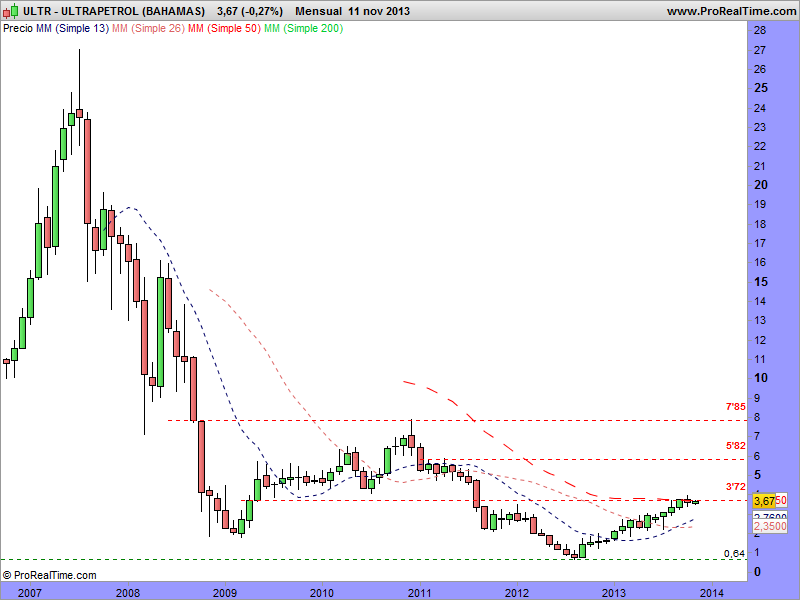Image resolution: width=800 pixels, height=600 pixels.
Task: Click the yellow 3,67 current price tag
Action: [764, 501]
